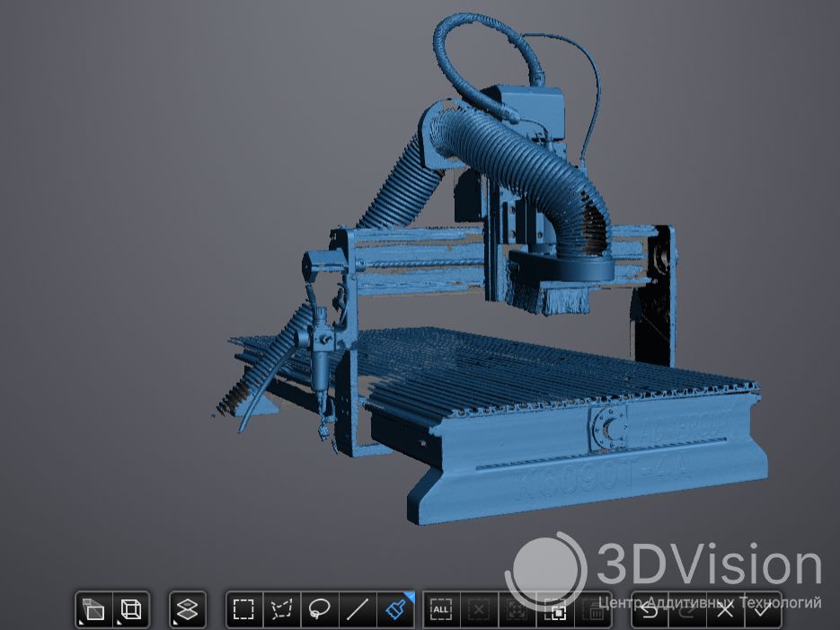Expand the stacked layers options
This screenshot has width=840, height=630.
[187, 610]
